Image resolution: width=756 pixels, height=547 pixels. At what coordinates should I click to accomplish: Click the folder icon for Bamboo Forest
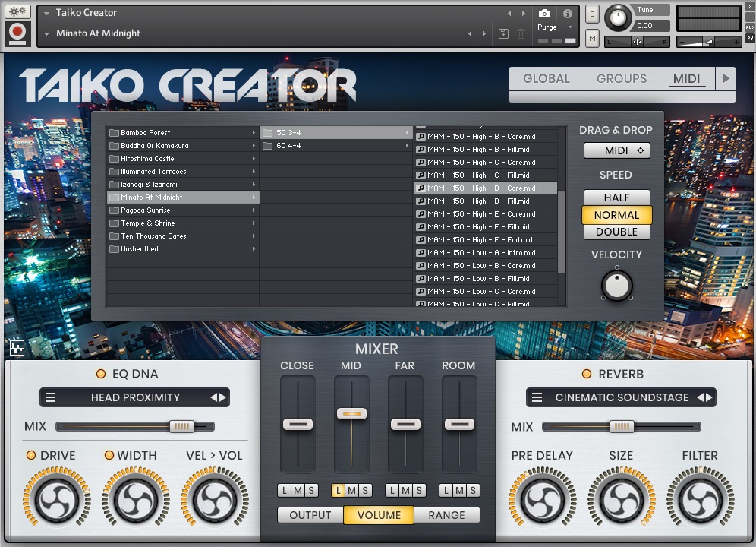pos(115,133)
